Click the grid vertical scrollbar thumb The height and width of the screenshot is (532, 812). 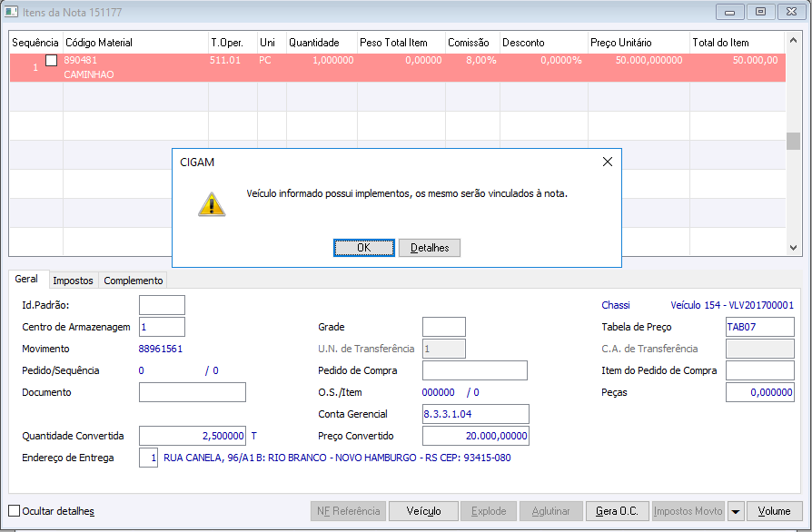793,142
